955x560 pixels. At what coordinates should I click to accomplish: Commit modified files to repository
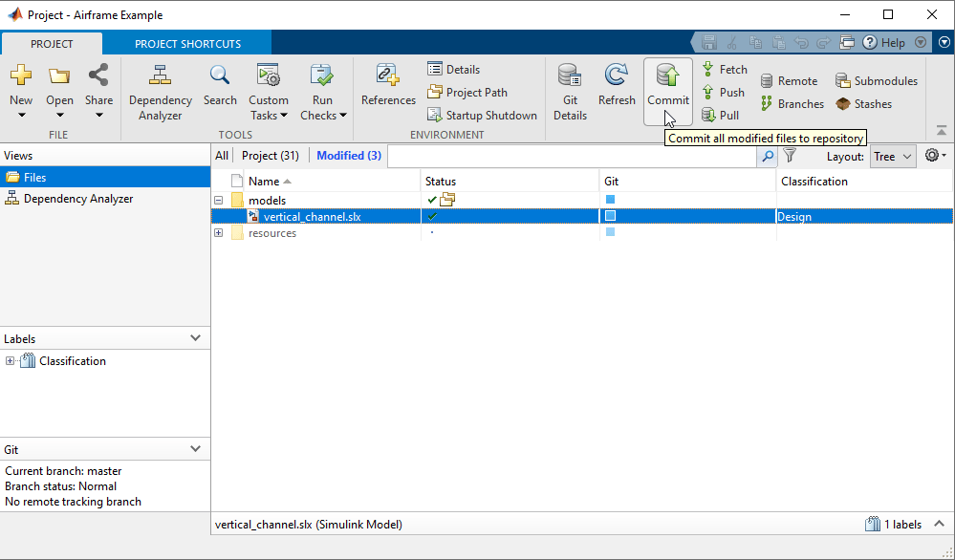click(x=668, y=92)
